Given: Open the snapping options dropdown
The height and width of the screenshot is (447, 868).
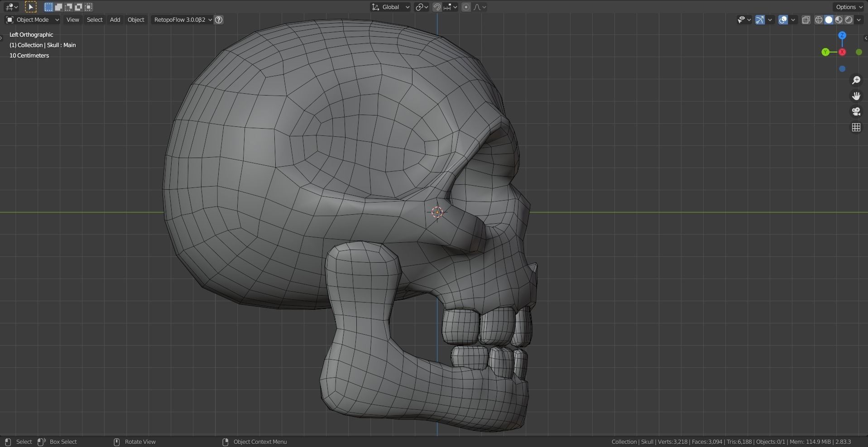Looking at the screenshot, I should click(450, 7).
